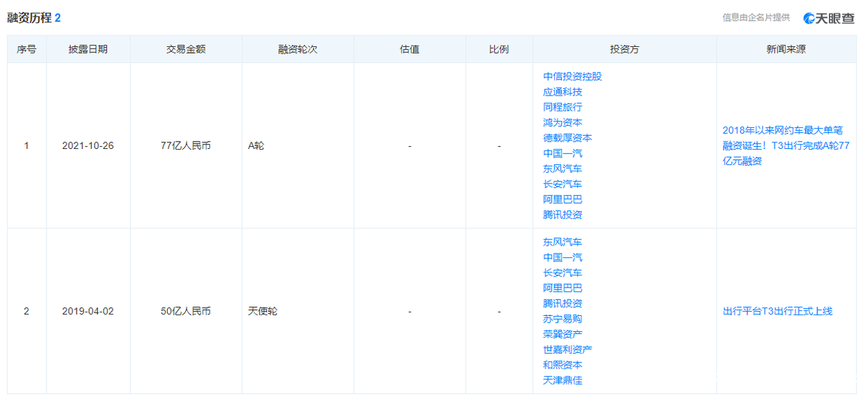Screen dimensions: 868x402
Task: Click the 序号 column header
Action: coord(27,49)
